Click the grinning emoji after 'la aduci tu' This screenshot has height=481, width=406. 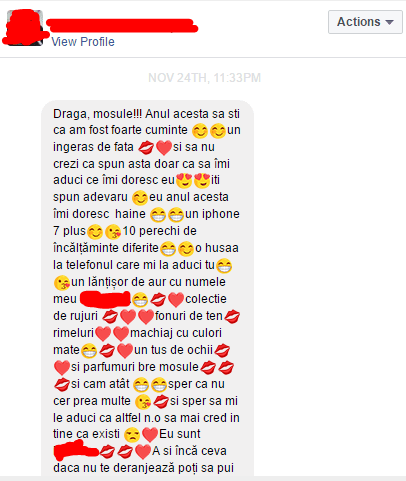(224, 266)
